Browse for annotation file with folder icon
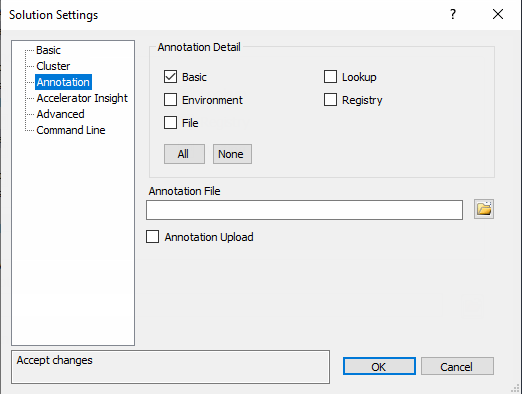 point(484,209)
